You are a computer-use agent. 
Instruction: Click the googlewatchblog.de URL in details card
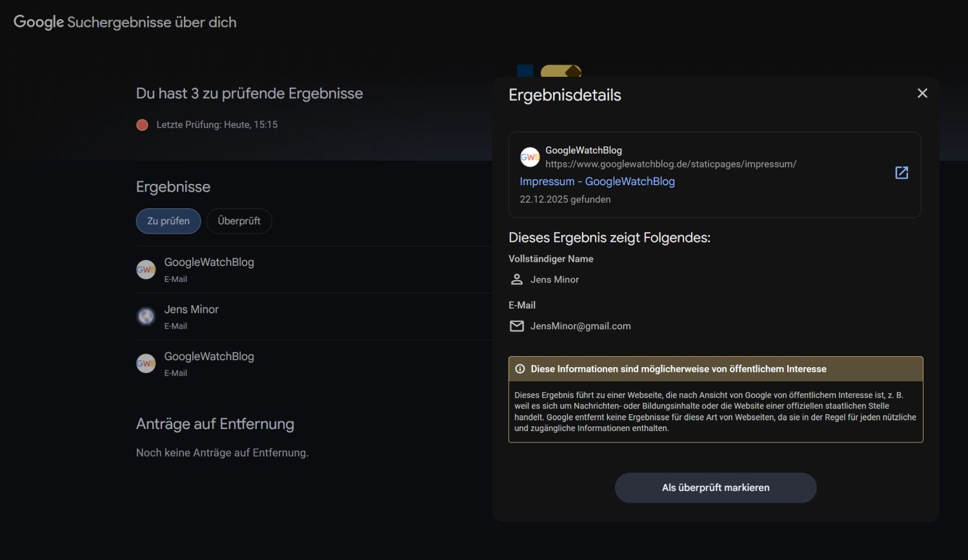tap(671, 165)
